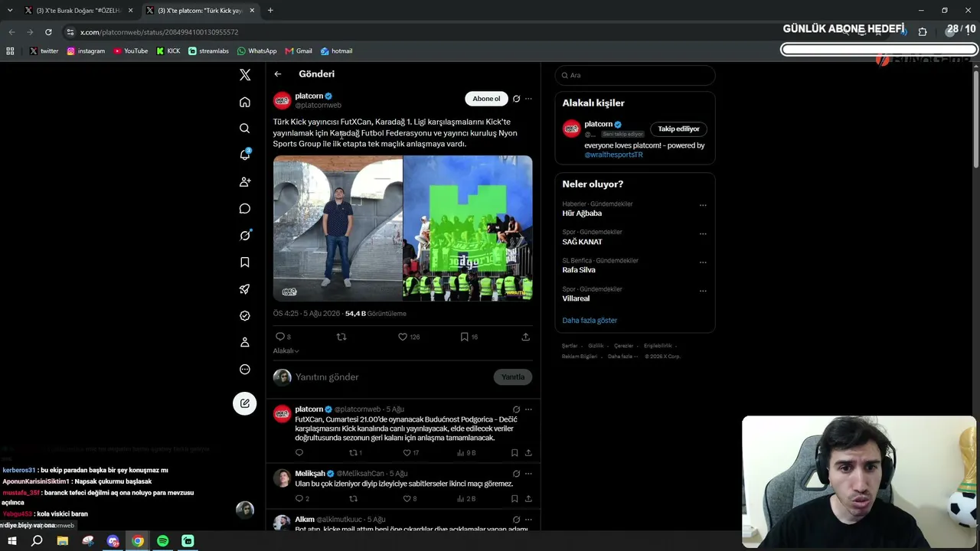Open the Chat bubble icon in sidebar
Screen dimensions: 980x551
pyautogui.click(x=245, y=208)
